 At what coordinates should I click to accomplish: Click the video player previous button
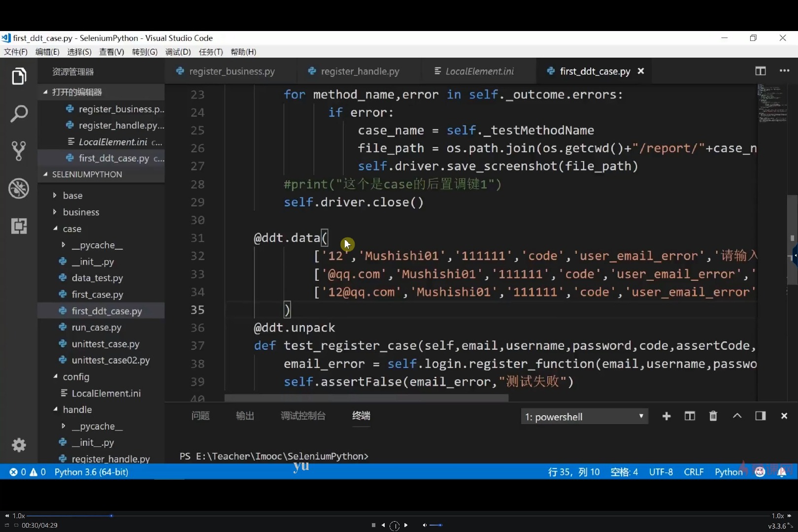383,525
